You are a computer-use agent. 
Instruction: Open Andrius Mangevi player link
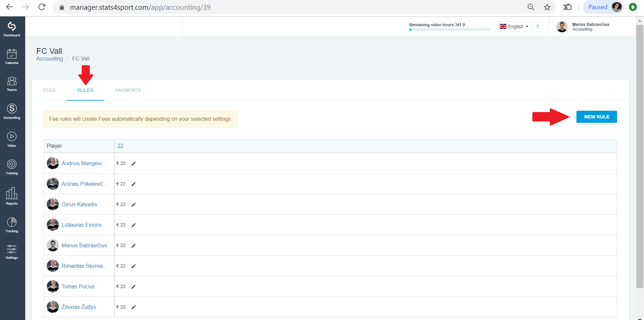pyautogui.click(x=84, y=163)
